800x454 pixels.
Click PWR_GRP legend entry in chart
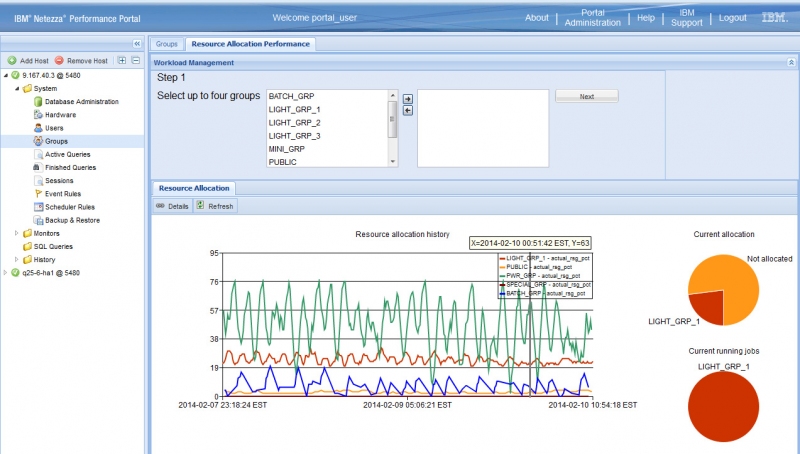pos(540,275)
